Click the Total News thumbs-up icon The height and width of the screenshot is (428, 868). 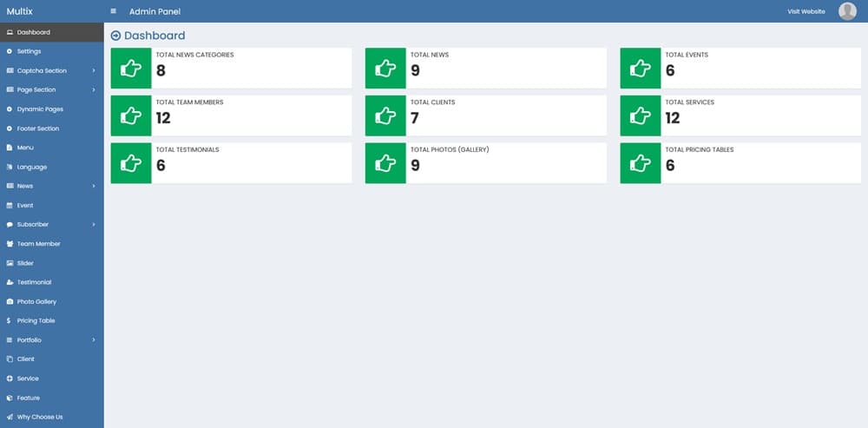click(385, 69)
